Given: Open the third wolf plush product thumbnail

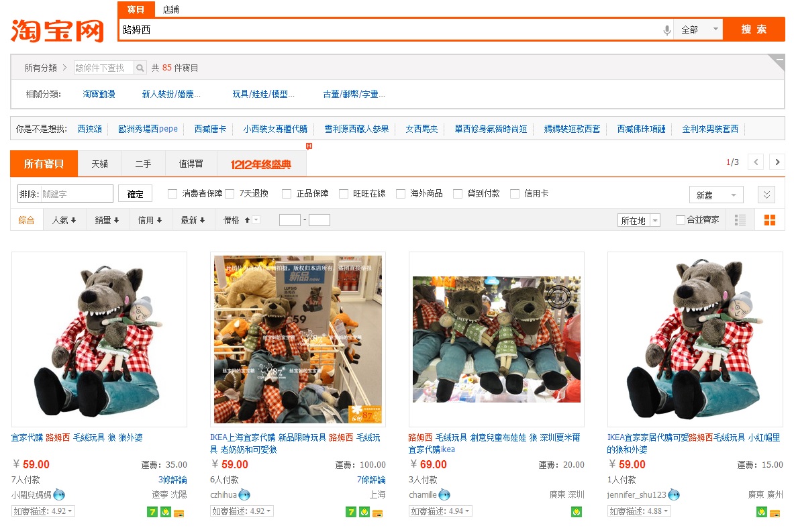Looking at the screenshot, I should click(496, 339).
